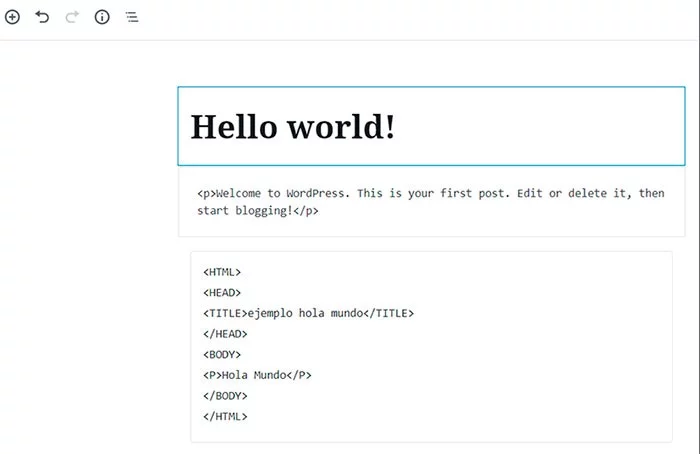700x454 pixels.
Task: Click the </HTML> closing tag line
Action: tap(225, 417)
